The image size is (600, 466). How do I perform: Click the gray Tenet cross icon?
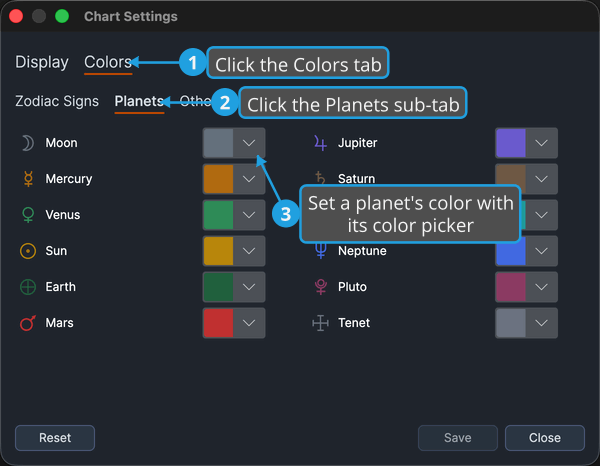click(320, 323)
